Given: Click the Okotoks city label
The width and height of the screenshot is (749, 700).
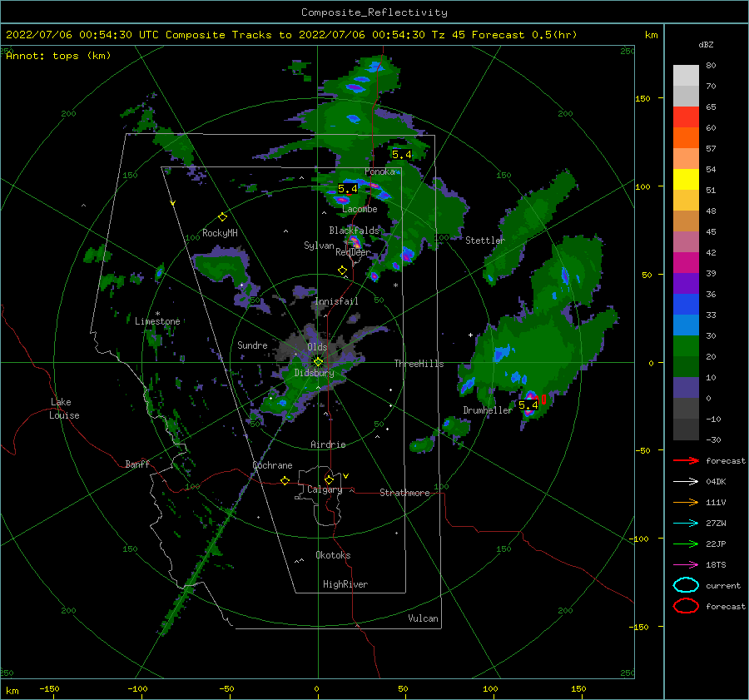Looking at the screenshot, I should click(333, 555).
